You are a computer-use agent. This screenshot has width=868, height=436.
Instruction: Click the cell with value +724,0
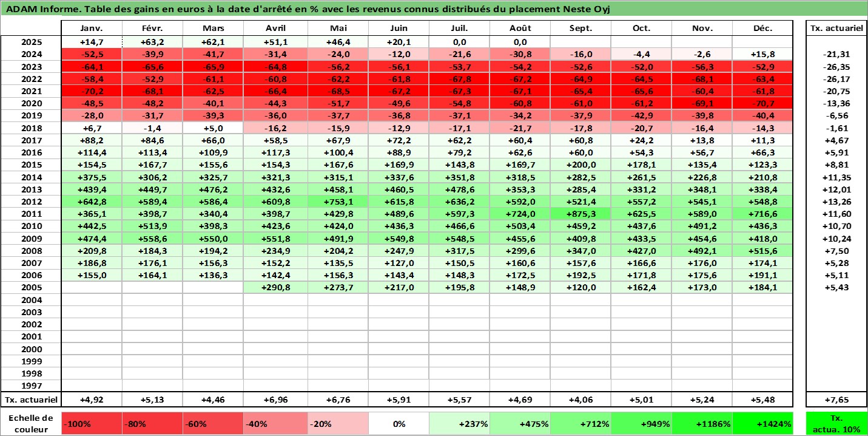click(x=520, y=214)
